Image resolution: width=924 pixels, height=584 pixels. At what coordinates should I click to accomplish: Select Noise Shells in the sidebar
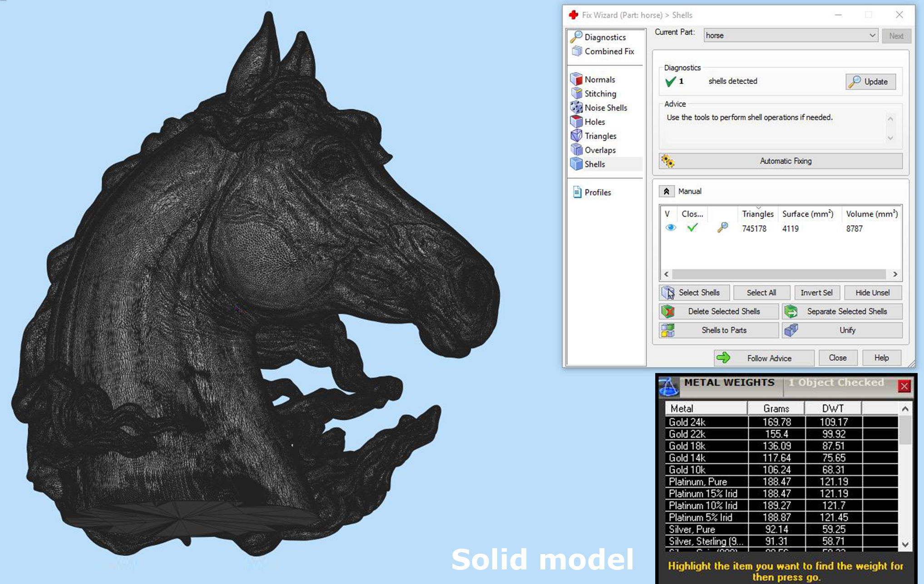click(605, 108)
